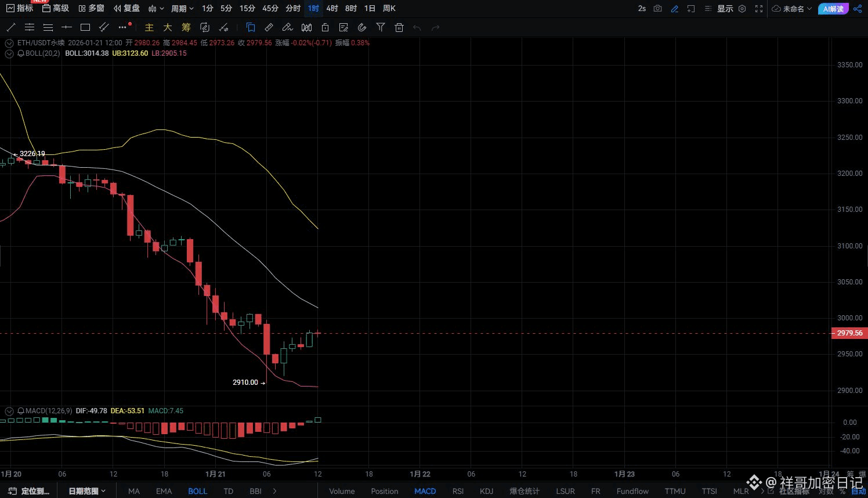Pick the rectangle shape drawing tool

point(85,27)
